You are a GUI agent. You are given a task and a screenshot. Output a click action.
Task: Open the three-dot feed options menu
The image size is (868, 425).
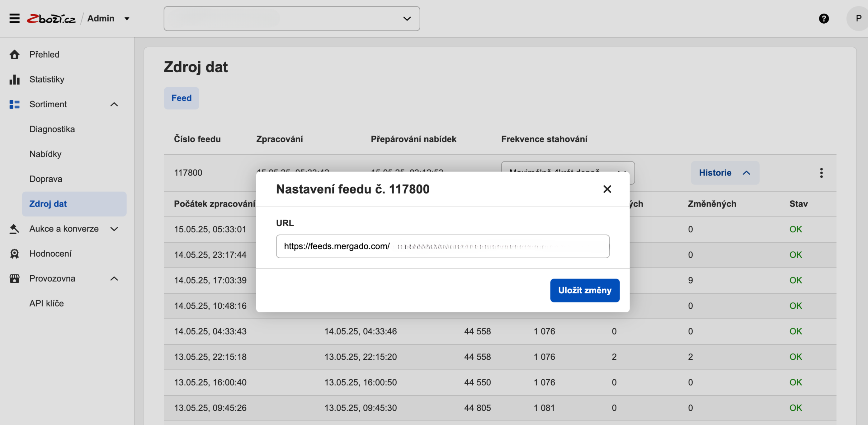coord(821,173)
